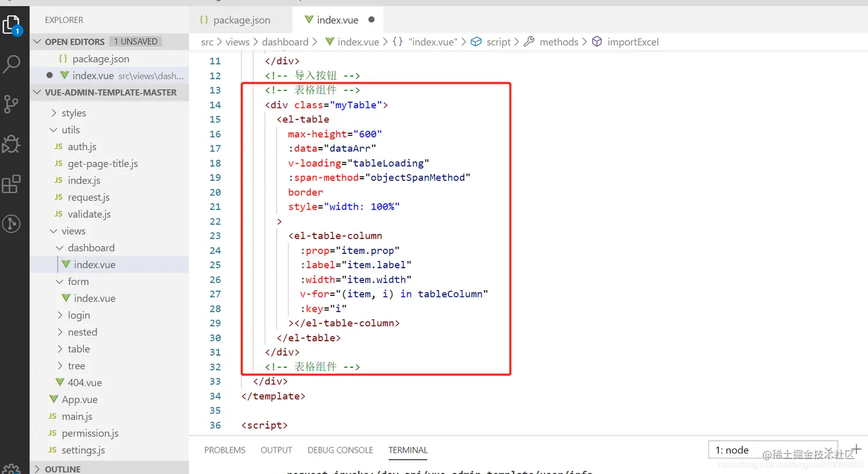Screen dimensions: 868x474
Task: Open get-page-title.js in the explorer
Action: coord(109,164)
